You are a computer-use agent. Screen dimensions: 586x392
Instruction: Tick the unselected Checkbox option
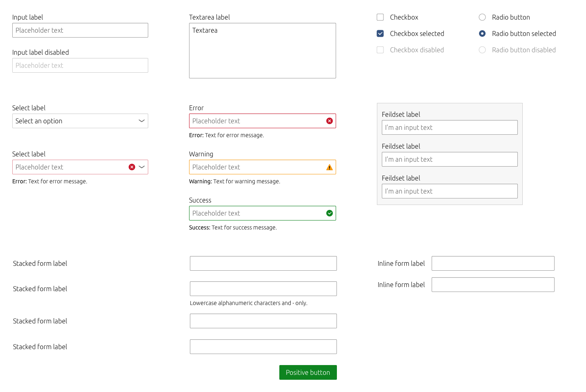[380, 17]
